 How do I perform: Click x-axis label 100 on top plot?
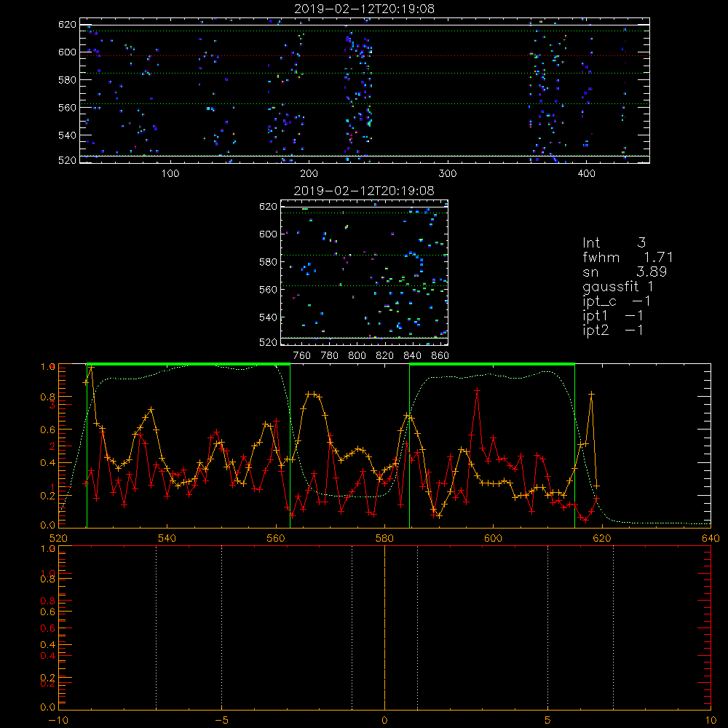pos(170,174)
